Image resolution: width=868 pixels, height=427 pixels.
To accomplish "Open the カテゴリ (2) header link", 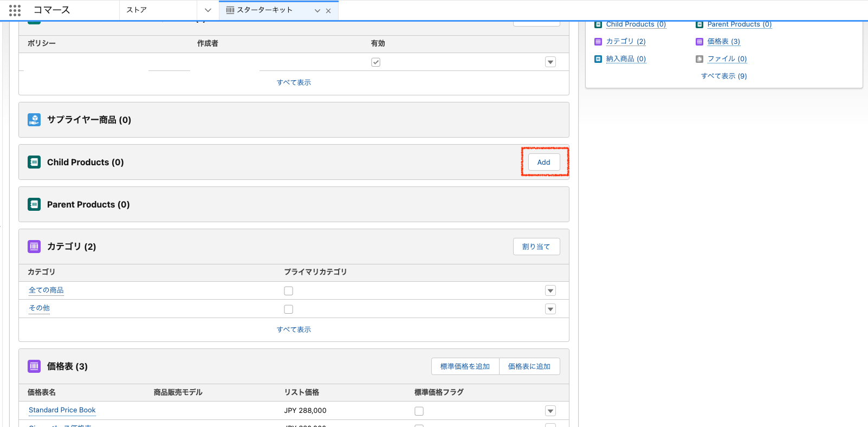I will click(x=72, y=247).
